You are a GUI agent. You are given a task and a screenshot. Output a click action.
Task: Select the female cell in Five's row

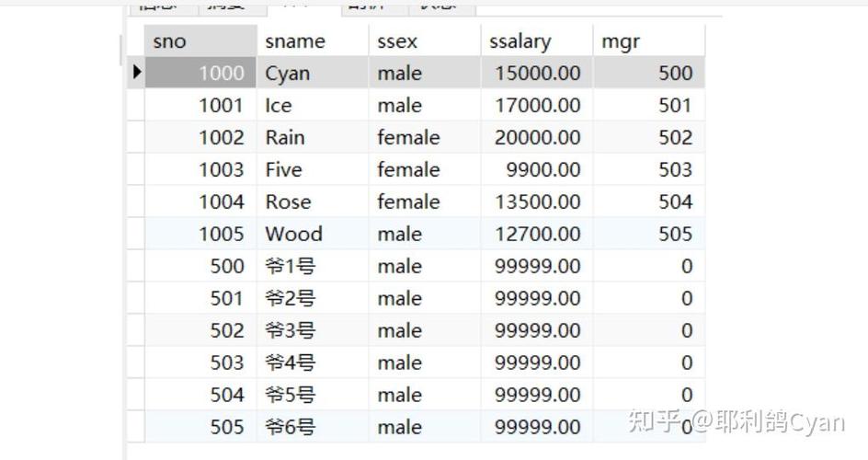pyautogui.click(x=425, y=169)
